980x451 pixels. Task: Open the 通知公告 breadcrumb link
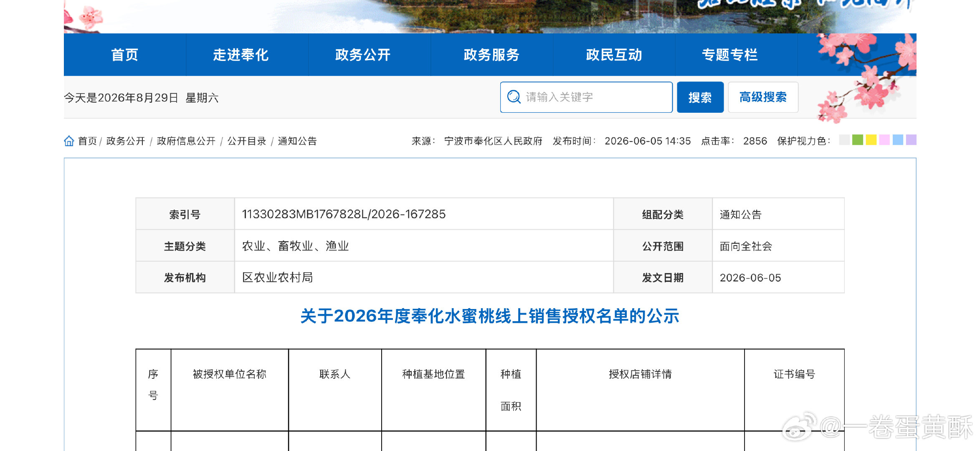(x=297, y=141)
